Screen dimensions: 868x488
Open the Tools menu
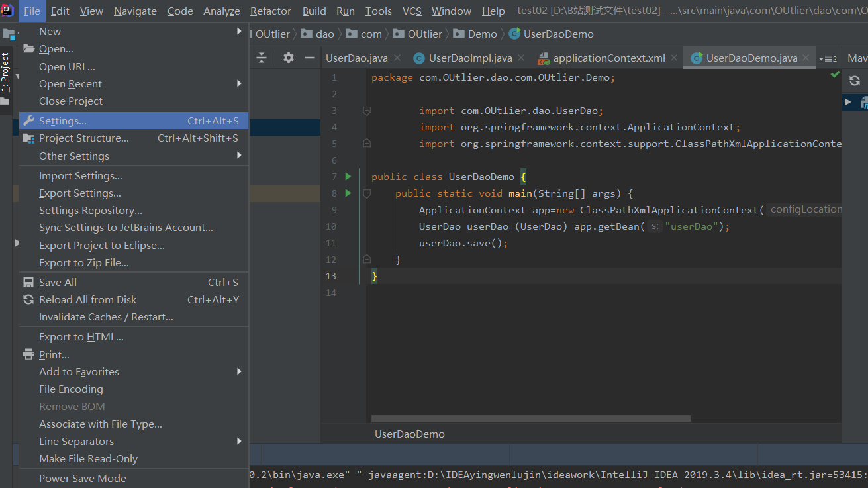379,11
